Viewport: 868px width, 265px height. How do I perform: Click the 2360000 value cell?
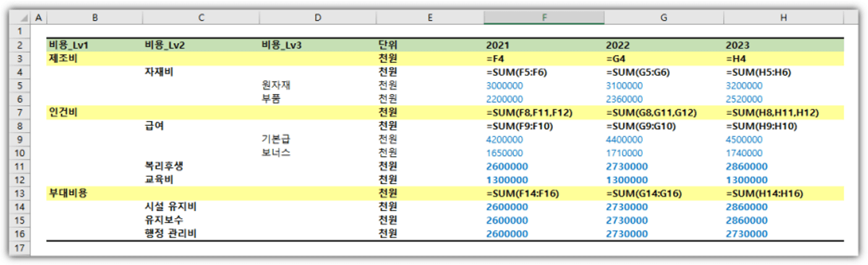(664, 99)
